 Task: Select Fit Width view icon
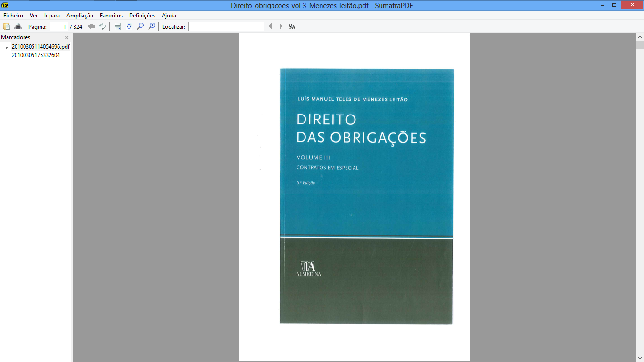pos(117,26)
